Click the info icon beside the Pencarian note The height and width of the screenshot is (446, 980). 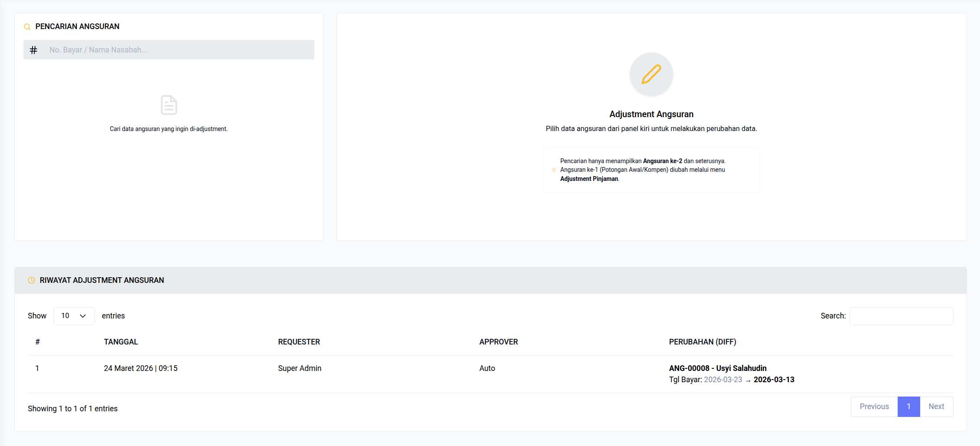tap(554, 170)
